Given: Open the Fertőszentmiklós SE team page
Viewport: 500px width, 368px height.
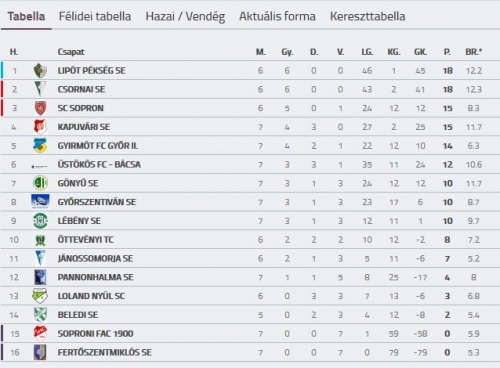Looking at the screenshot, I should click(104, 352).
